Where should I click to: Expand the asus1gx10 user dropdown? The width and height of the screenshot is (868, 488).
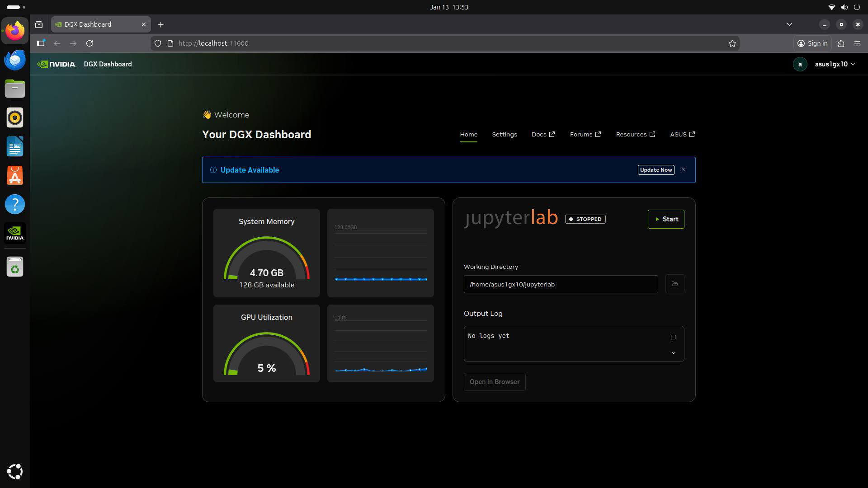pos(835,64)
